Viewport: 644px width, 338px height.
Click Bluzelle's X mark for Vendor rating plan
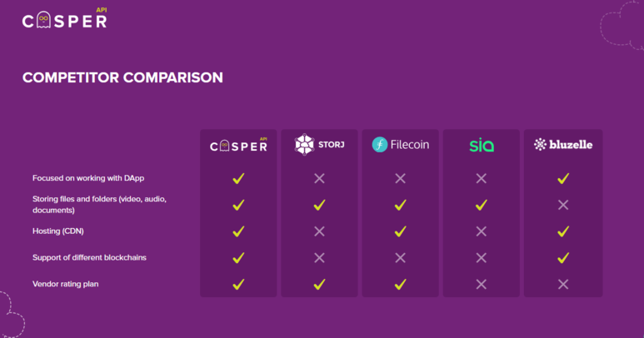point(562,284)
